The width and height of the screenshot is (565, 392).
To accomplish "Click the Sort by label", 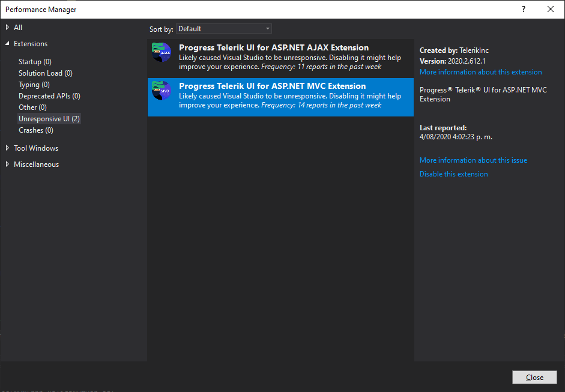I will (161, 29).
